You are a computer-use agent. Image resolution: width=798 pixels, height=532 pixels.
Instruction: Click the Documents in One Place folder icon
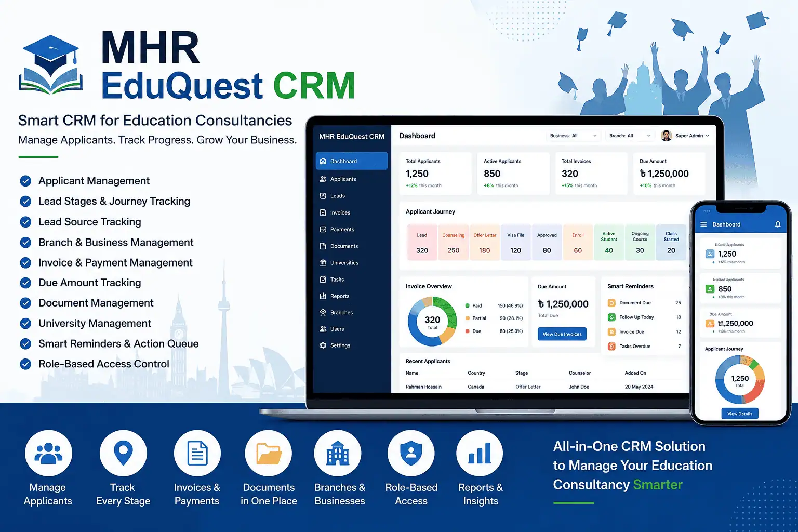click(x=269, y=454)
